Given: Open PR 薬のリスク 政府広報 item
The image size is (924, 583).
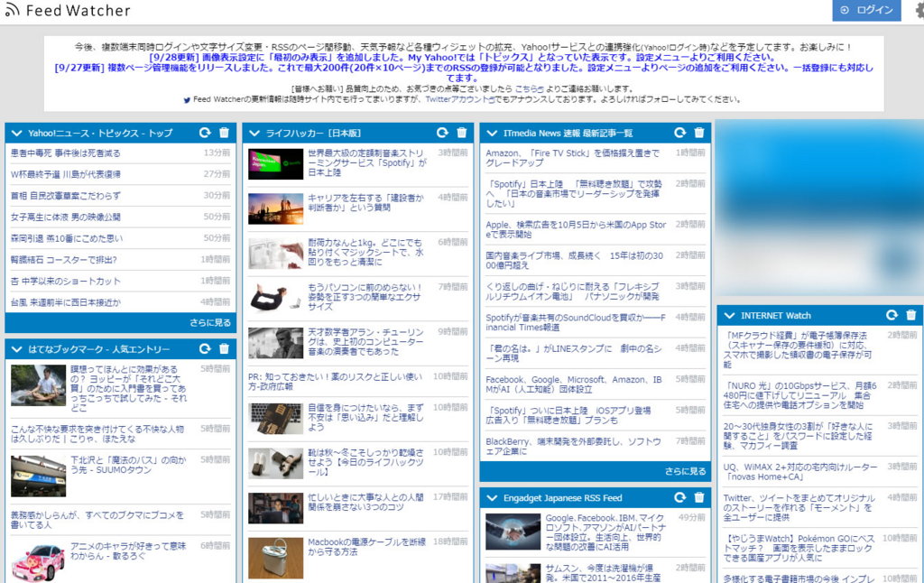Looking at the screenshot, I should [x=335, y=382].
